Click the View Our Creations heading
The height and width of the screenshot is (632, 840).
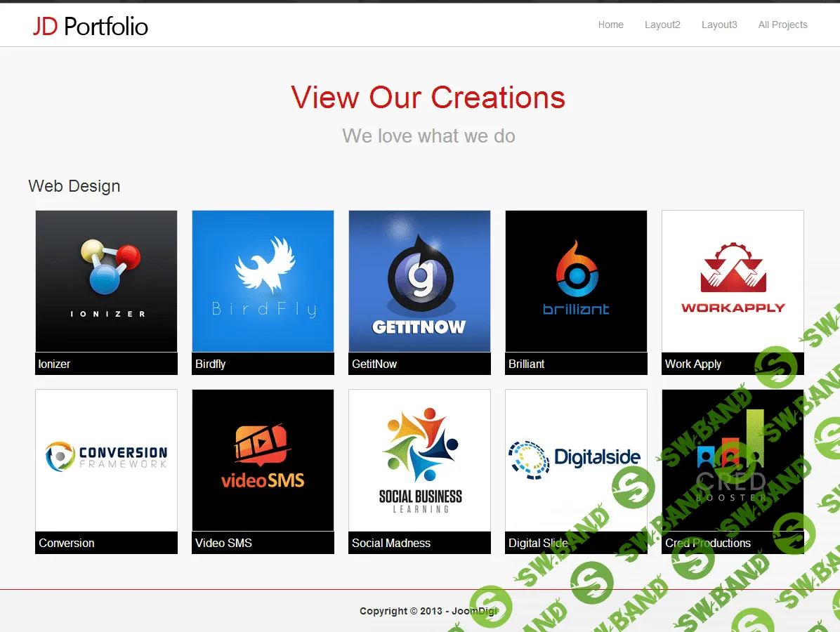(428, 98)
